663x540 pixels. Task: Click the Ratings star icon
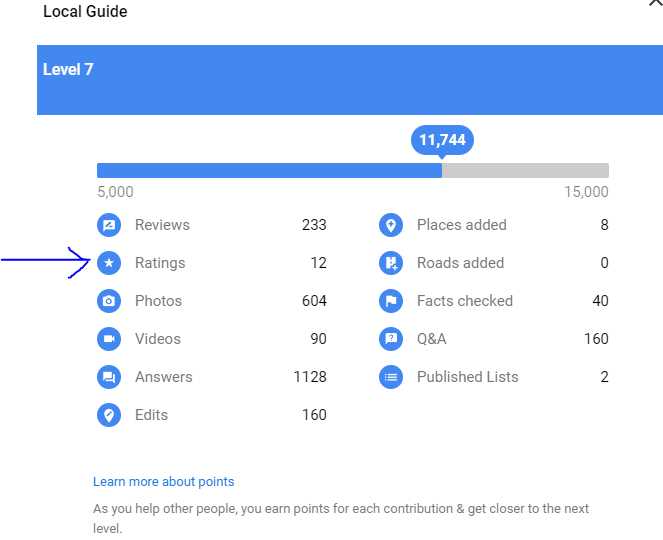(x=109, y=263)
